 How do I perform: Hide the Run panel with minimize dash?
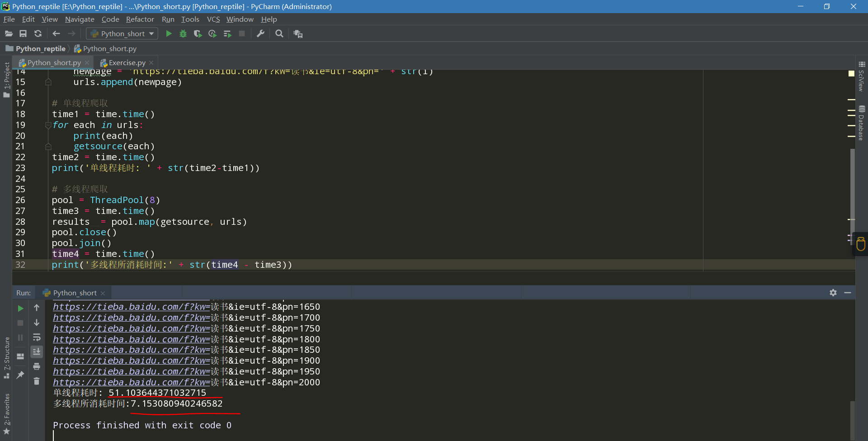tap(848, 293)
